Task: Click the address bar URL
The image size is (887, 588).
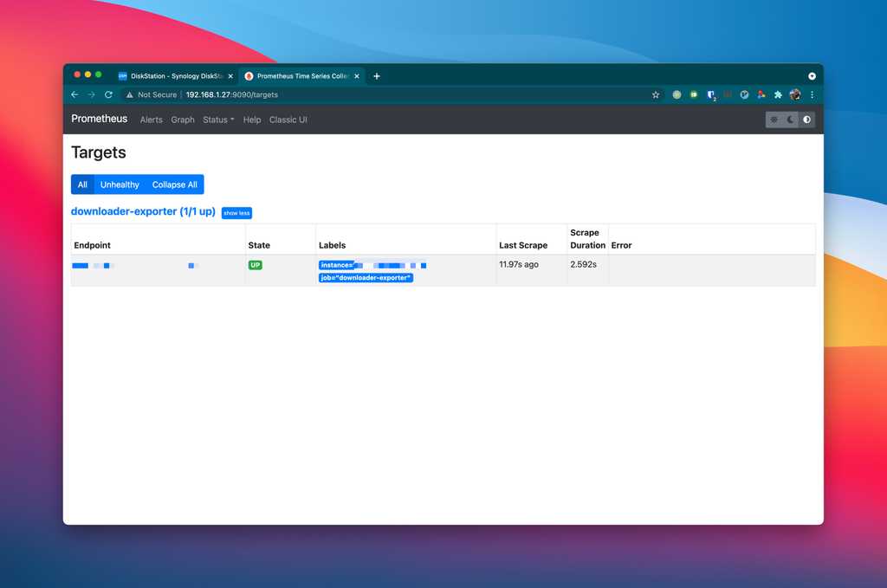Action: 231,94
